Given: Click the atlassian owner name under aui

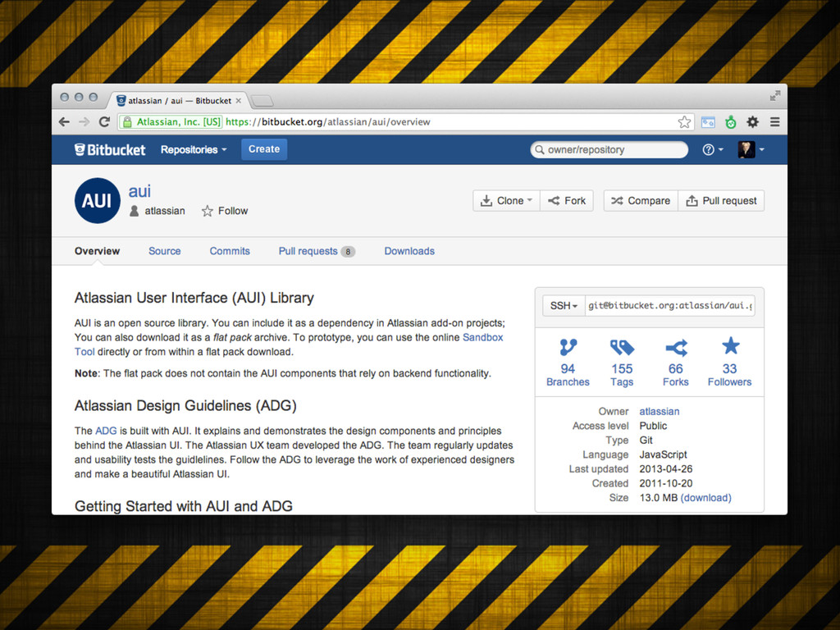Looking at the screenshot, I should pos(164,211).
